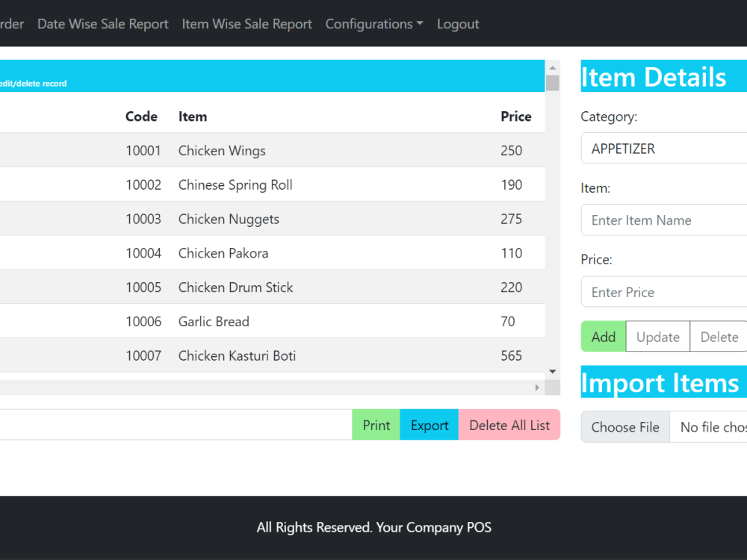747x560 pixels.
Task: Click price 565 cell
Action: [x=511, y=355]
